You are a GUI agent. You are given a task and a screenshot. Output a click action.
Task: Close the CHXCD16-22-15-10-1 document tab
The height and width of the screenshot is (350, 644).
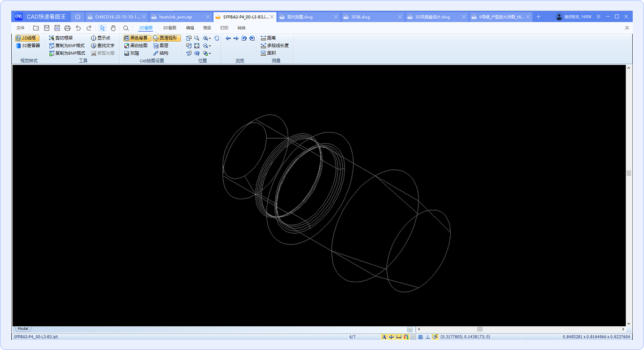(x=143, y=17)
